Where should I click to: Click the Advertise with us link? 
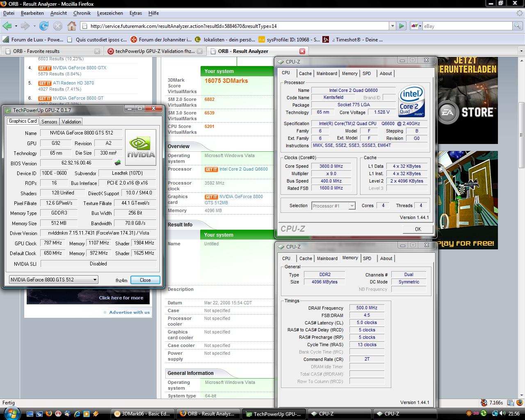tap(129, 313)
